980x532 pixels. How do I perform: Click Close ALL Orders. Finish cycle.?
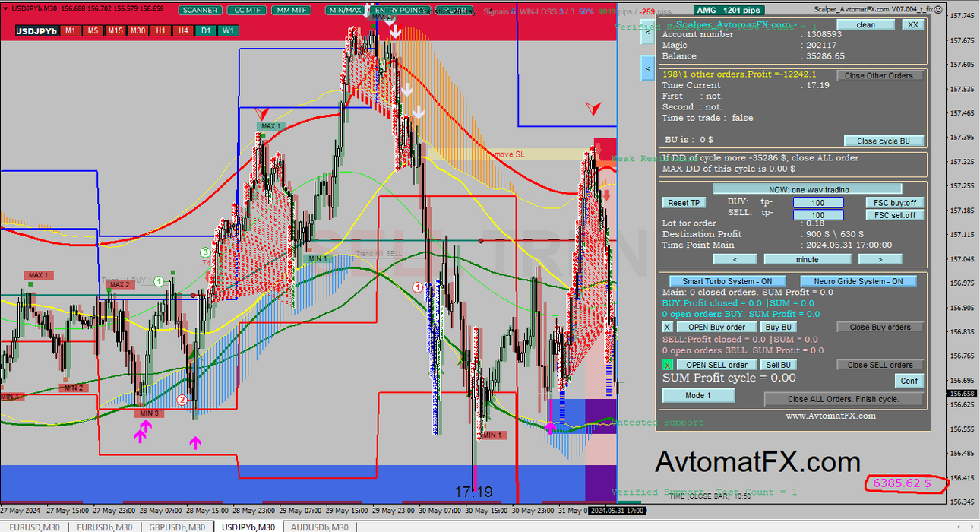(843, 399)
